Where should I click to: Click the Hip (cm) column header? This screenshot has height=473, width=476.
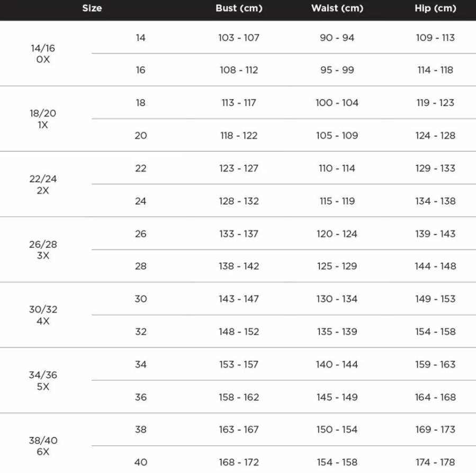pyautogui.click(x=435, y=8)
